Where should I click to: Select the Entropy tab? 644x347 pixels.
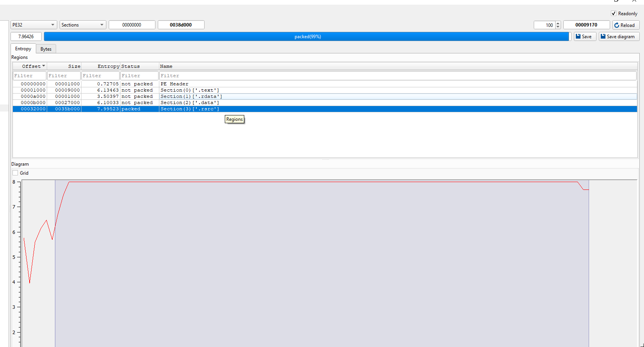pos(23,48)
